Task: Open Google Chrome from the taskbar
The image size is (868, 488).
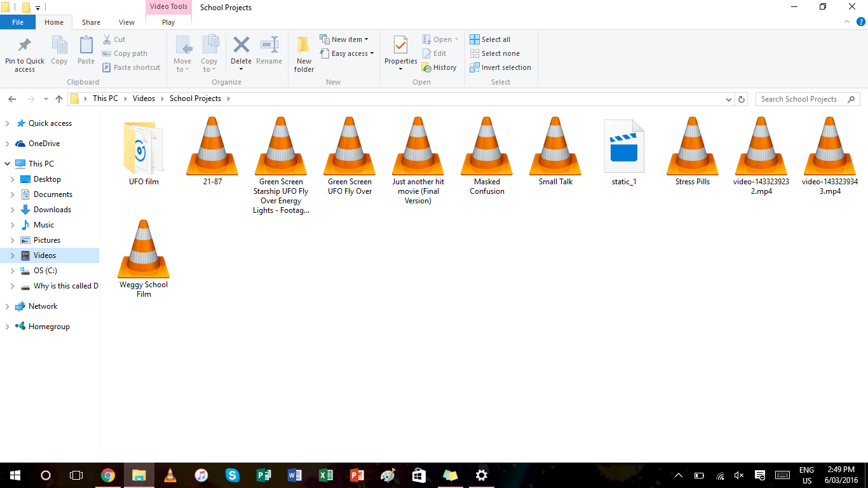Action: pos(108,475)
